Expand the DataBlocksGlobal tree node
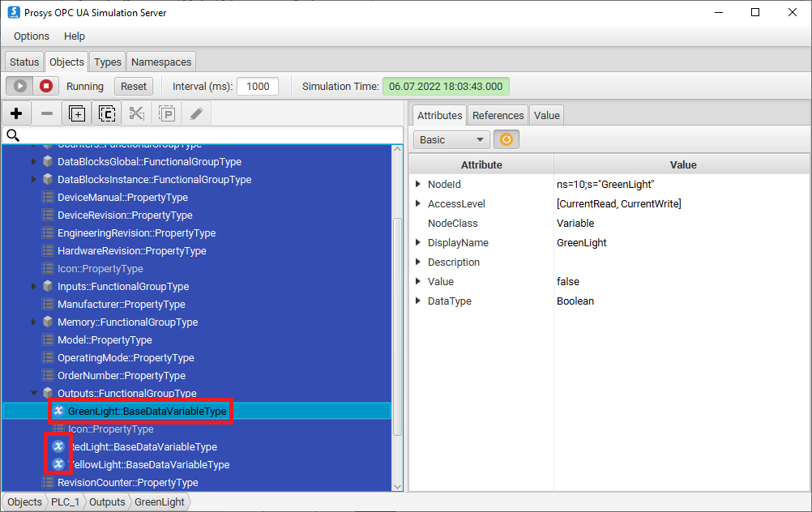This screenshot has width=812, height=512. 34,161
